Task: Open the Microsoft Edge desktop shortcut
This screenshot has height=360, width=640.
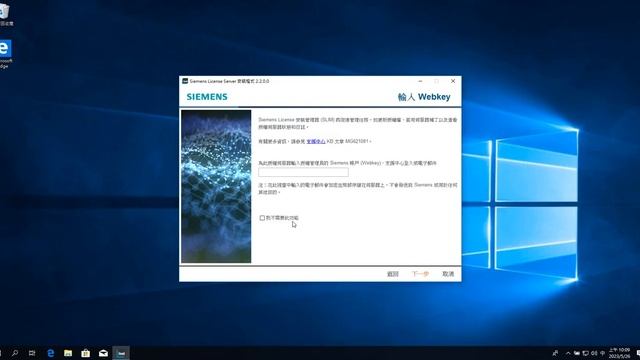Action: (5, 53)
